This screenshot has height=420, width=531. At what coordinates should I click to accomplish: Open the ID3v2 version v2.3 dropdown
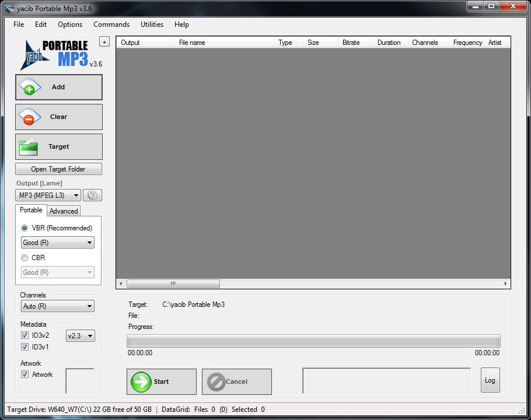coord(81,336)
